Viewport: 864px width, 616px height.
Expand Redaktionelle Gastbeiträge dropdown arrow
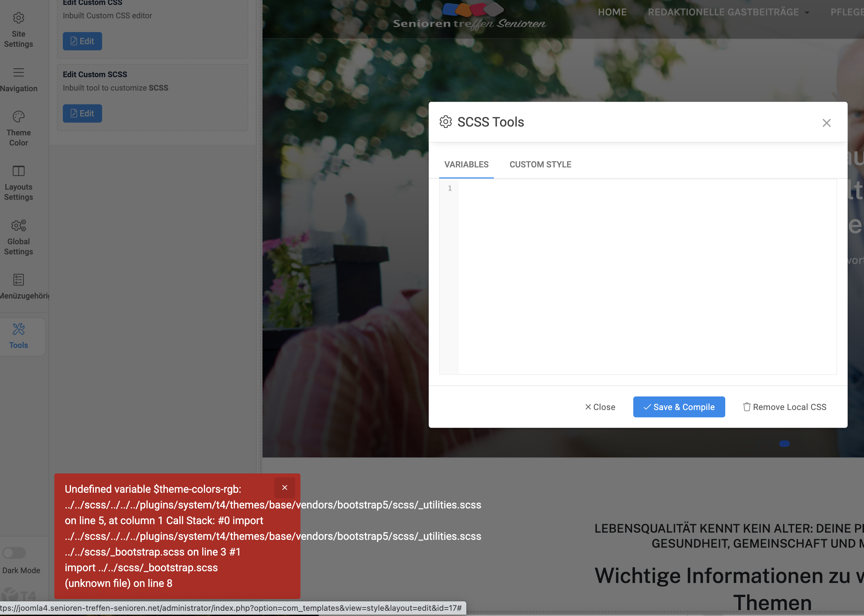pyautogui.click(x=807, y=12)
